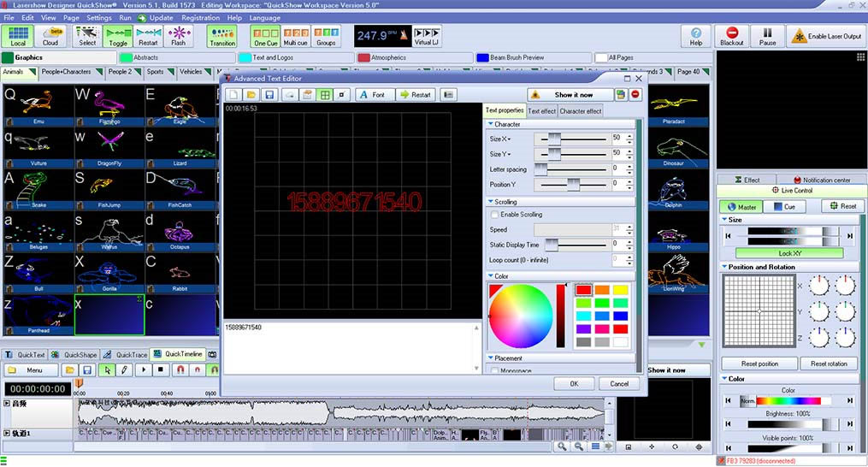Click the Letter spacing slider
The width and height of the screenshot is (868, 467).
click(572, 169)
